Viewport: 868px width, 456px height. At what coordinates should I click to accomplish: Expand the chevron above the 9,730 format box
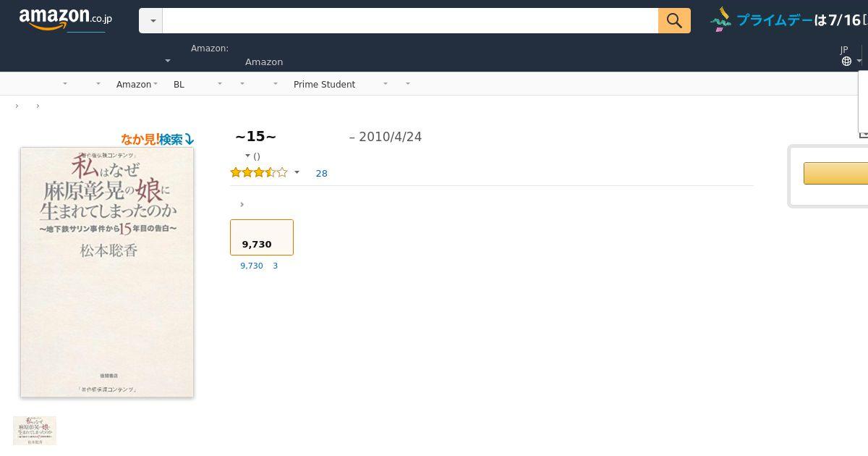242,204
